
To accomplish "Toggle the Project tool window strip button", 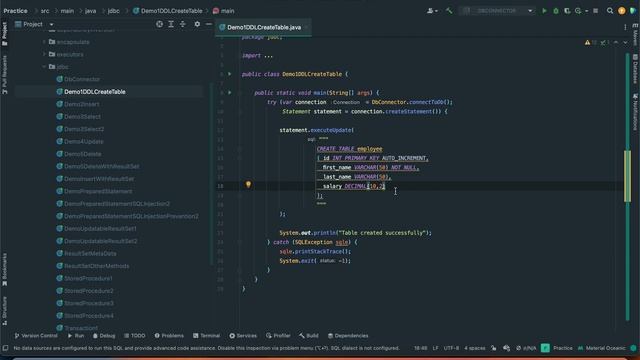I will (4, 33).
